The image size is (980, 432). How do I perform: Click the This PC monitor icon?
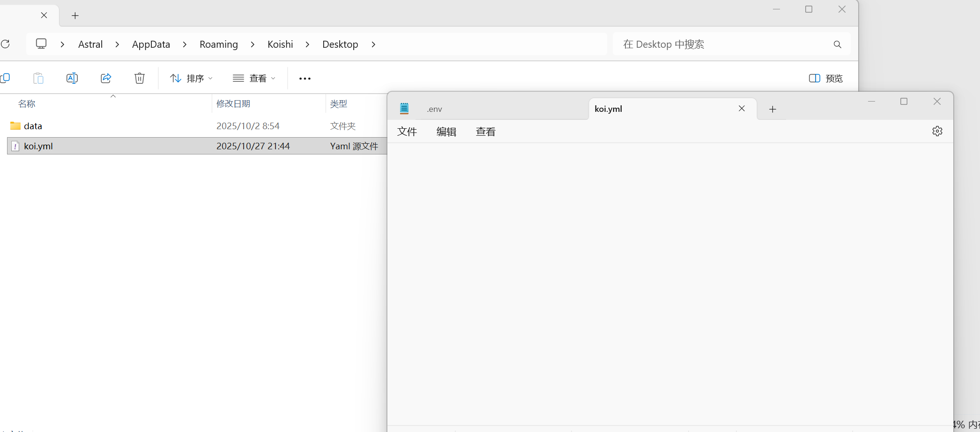[41, 44]
